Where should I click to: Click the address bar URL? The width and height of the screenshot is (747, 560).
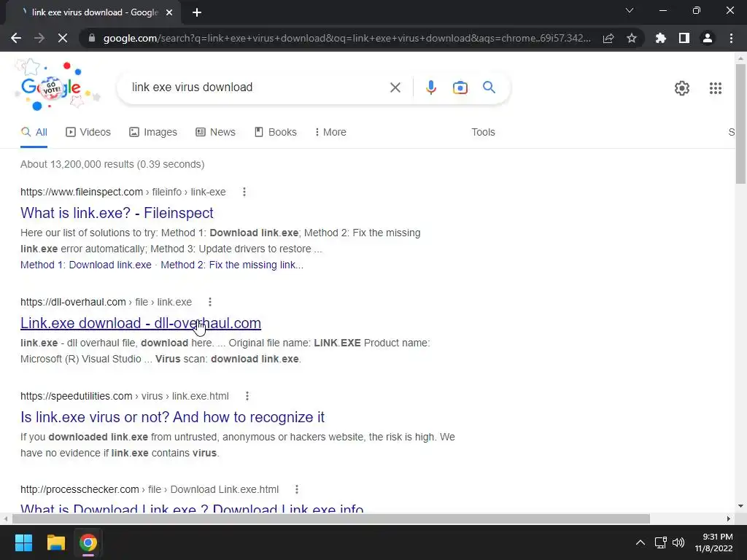point(347,38)
